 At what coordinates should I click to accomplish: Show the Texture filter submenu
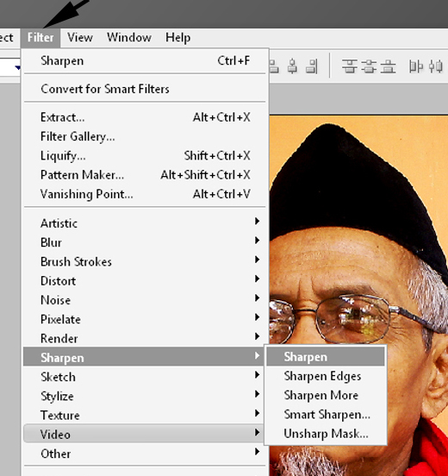(145, 416)
